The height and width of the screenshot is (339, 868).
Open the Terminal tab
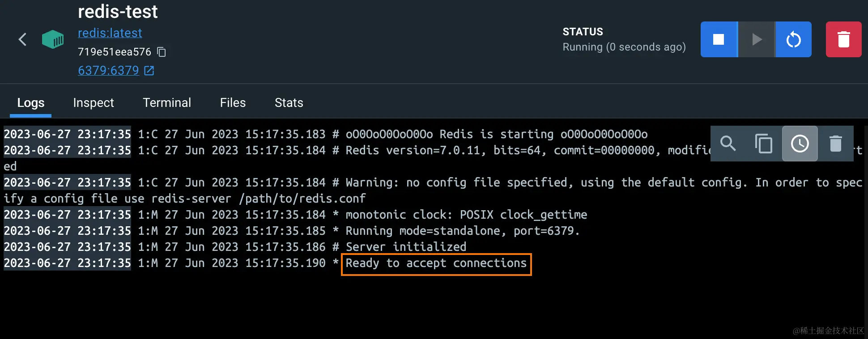click(167, 103)
